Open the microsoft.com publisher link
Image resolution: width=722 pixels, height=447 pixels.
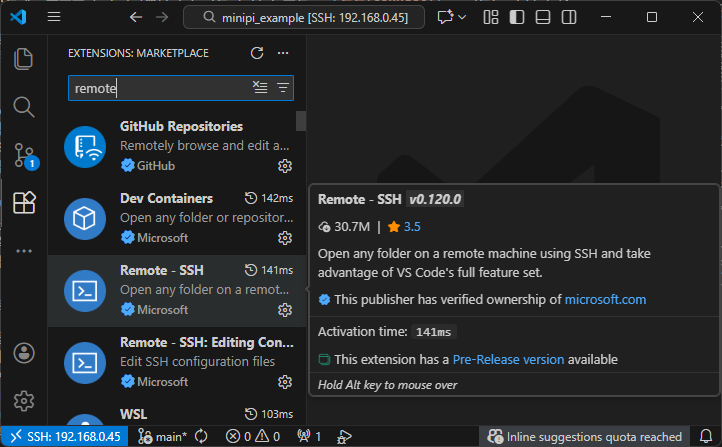606,300
